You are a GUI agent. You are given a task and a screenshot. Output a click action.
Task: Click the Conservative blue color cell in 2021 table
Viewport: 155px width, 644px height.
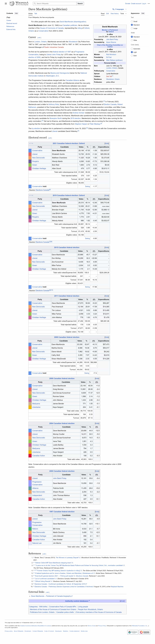tap(30, 150)
